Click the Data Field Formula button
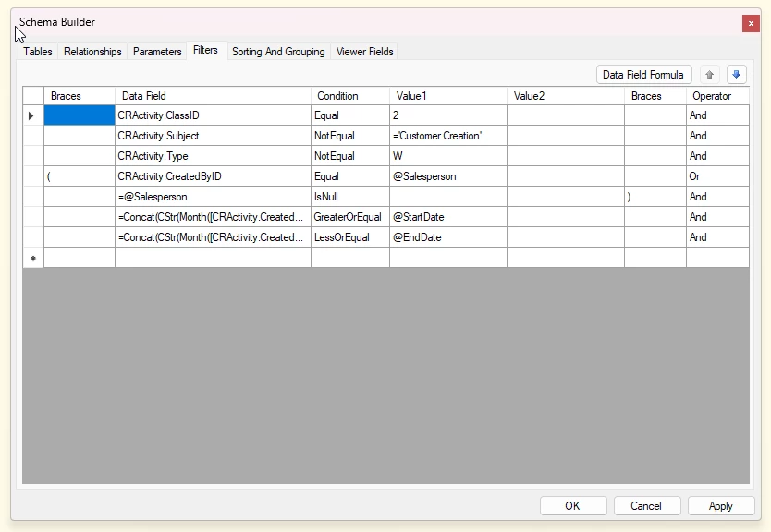The height and width of the screenshot is (532, 771). (x=643, y=75)
